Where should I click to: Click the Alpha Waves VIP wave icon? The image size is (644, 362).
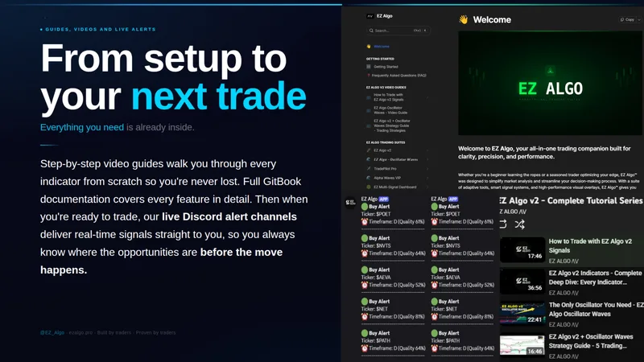[369, 178]
